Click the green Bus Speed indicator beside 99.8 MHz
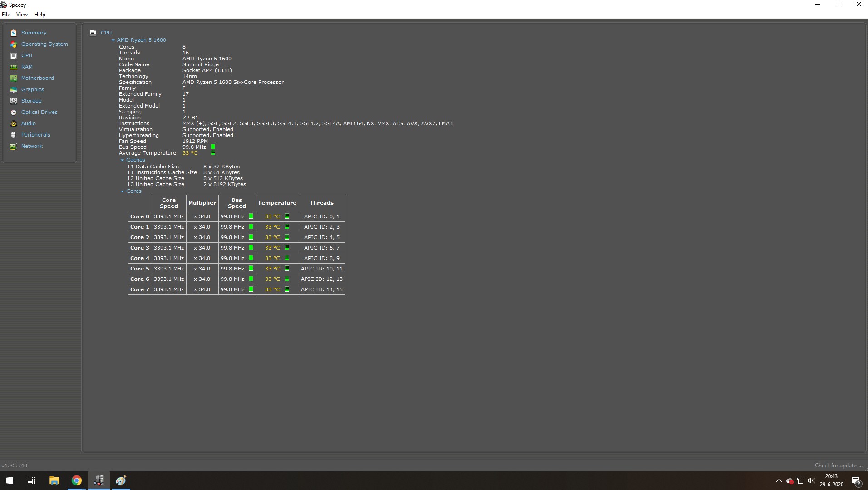Viewport: 868px width, 490px height. click(213, 147)
